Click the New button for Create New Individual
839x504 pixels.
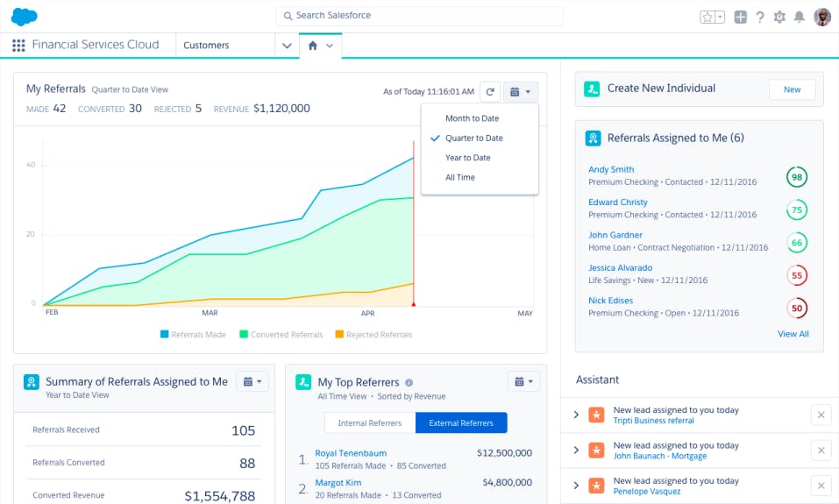coord(792,89)
